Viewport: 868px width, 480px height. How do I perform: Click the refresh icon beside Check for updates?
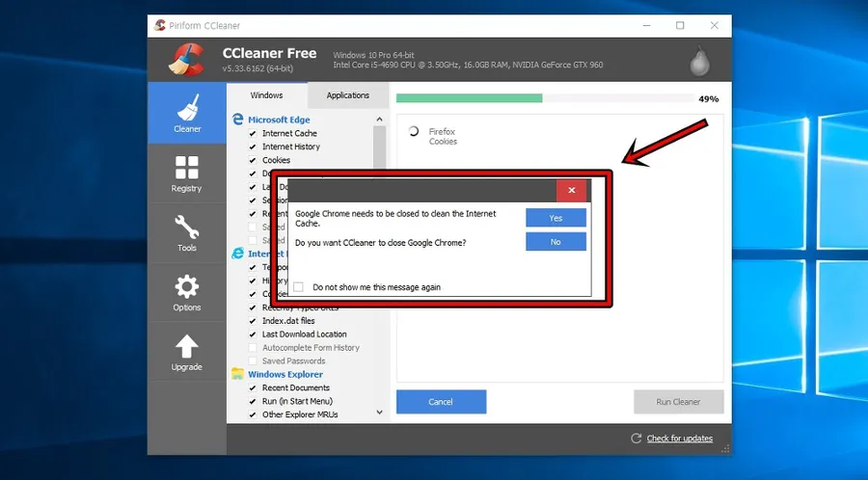click(x=637, y=438)
